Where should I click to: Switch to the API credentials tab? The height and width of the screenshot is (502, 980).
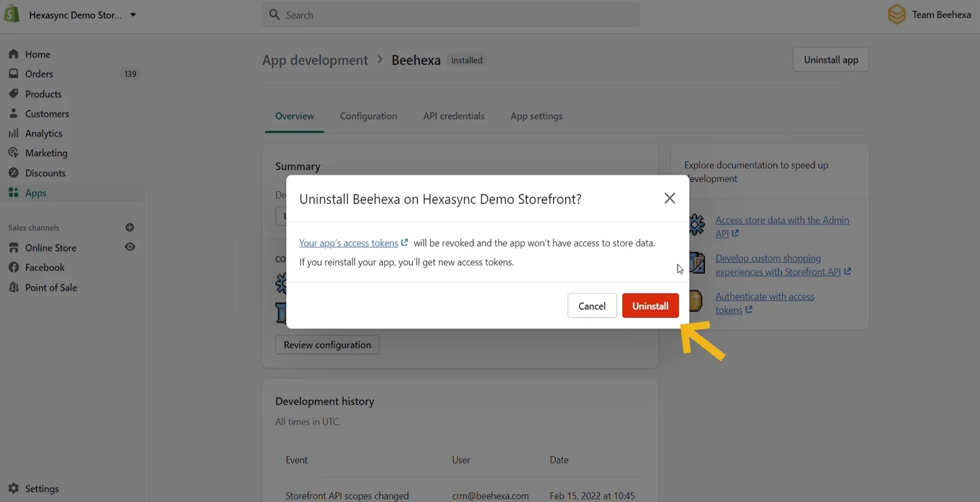454,116
